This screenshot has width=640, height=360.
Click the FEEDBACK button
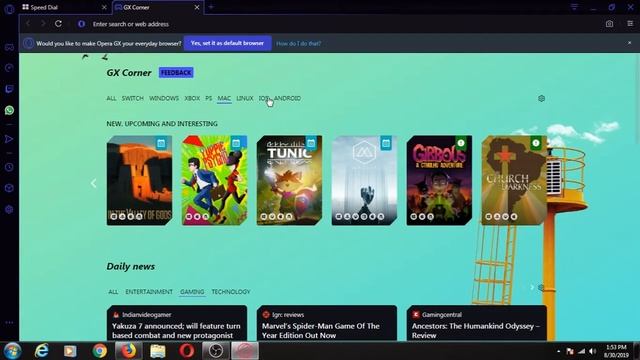176,73
